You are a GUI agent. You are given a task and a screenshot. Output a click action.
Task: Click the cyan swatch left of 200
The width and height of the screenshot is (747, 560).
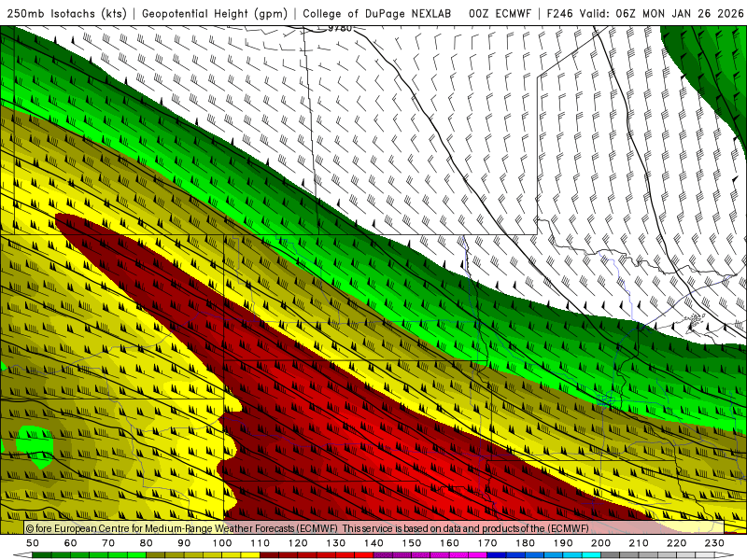[x=591, y=555]
